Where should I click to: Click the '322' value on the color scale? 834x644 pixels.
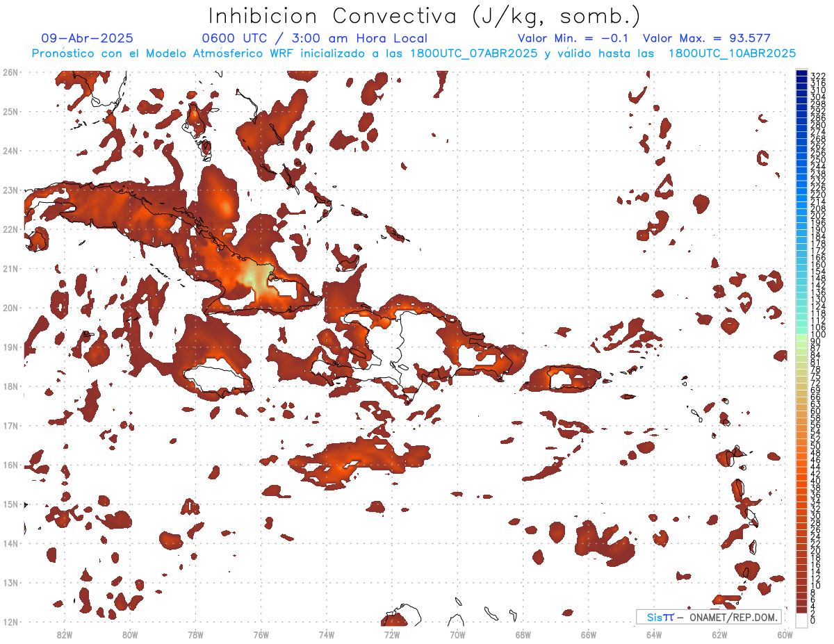(818, 75)
